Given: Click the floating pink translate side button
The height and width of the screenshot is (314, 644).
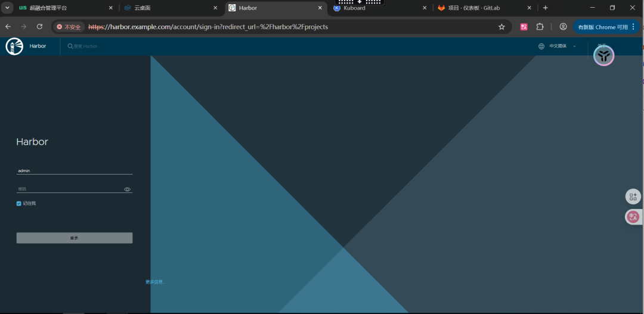Looking at the screenshot, I should (633, 217).
